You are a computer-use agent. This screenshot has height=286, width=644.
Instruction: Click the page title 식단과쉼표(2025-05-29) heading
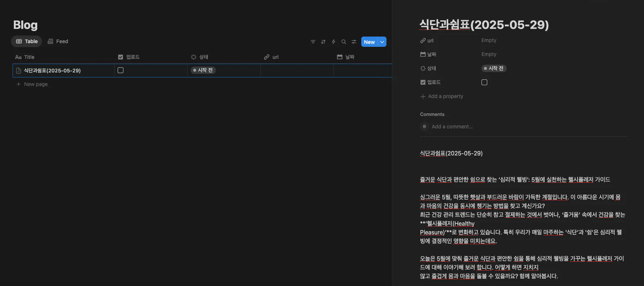coord(484,25)
